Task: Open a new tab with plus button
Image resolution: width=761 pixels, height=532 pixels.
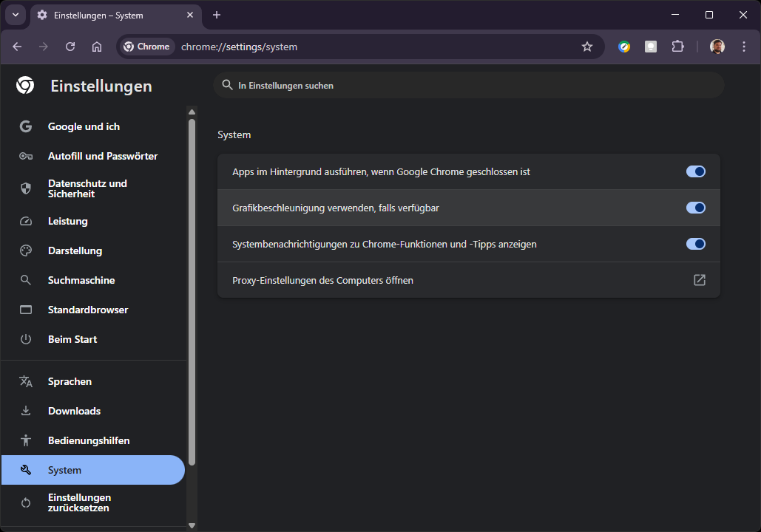Action: pos(217,15)
